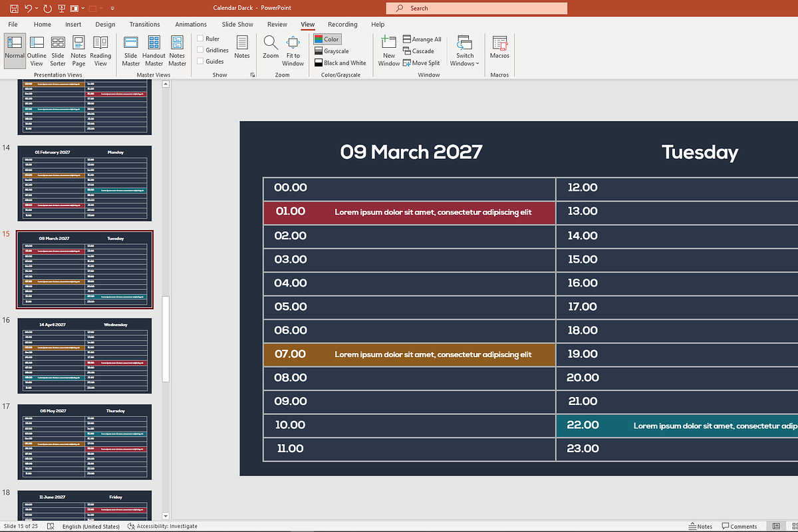This screenshot has height=532, width=798.
Task: Select slide 14 thumbnail 01 February 2027
Action: (x=84, y=184)
